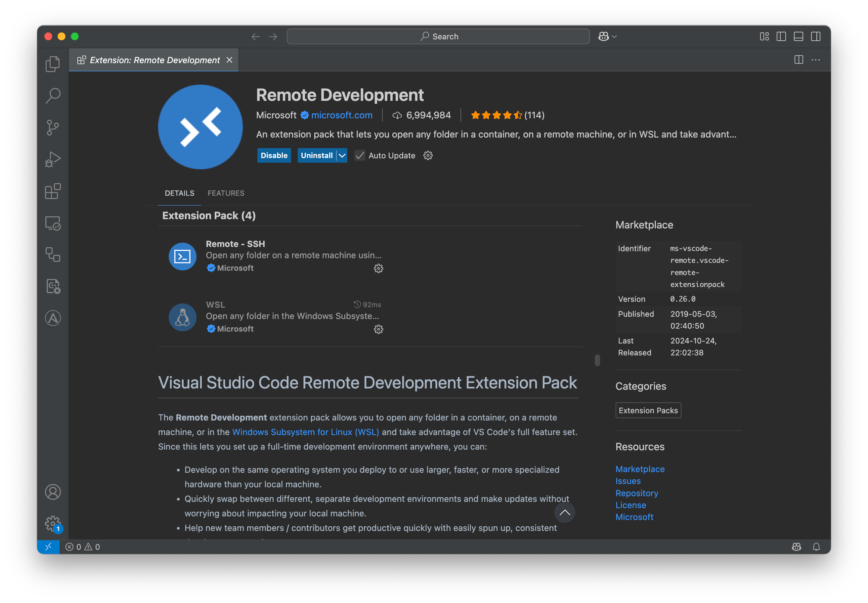Click the ms-vscode-remote identifier text

tap(699, 266)
